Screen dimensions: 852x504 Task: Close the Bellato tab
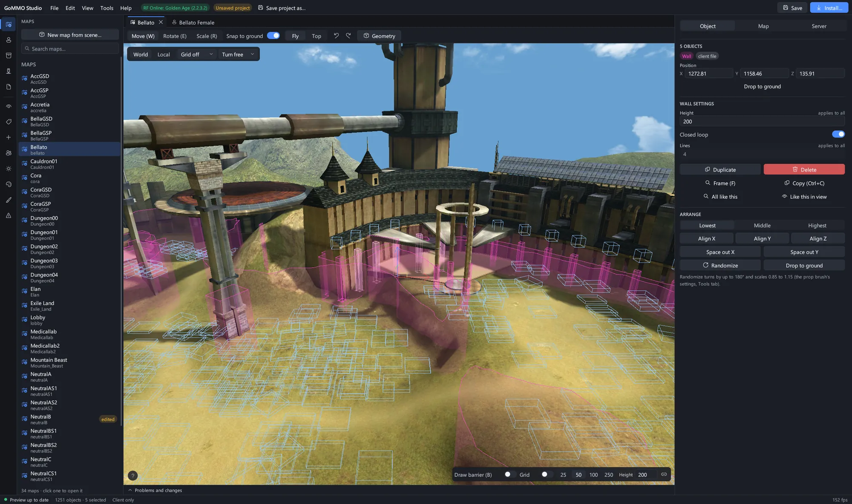pyautogui.click(x=161, y=22)
